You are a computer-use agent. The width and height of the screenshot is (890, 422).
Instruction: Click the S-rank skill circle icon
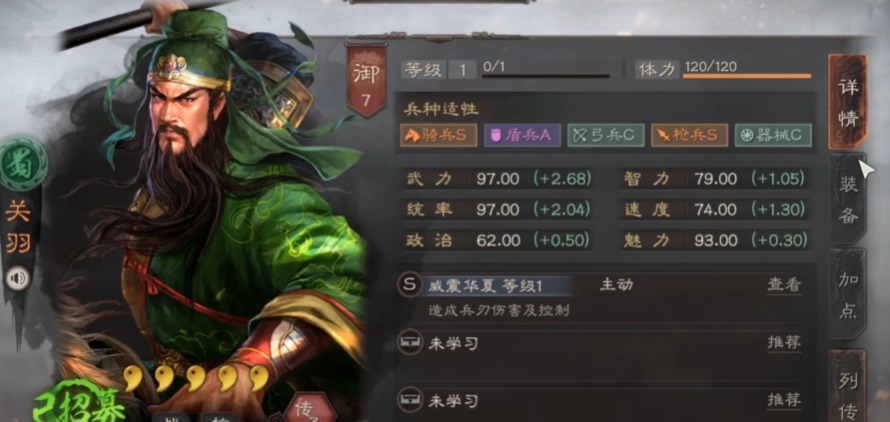[x=409, y=285]
